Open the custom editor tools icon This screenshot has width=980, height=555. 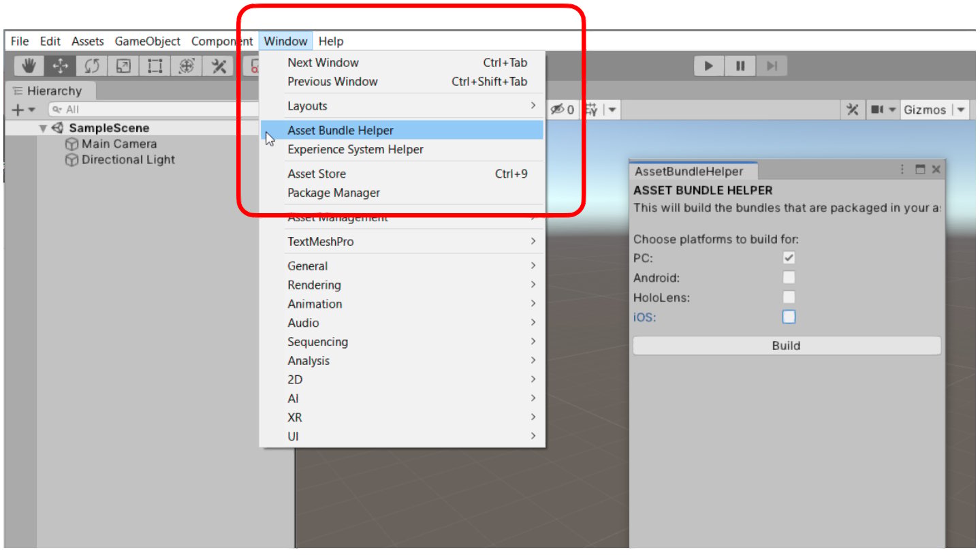[218, 66]
